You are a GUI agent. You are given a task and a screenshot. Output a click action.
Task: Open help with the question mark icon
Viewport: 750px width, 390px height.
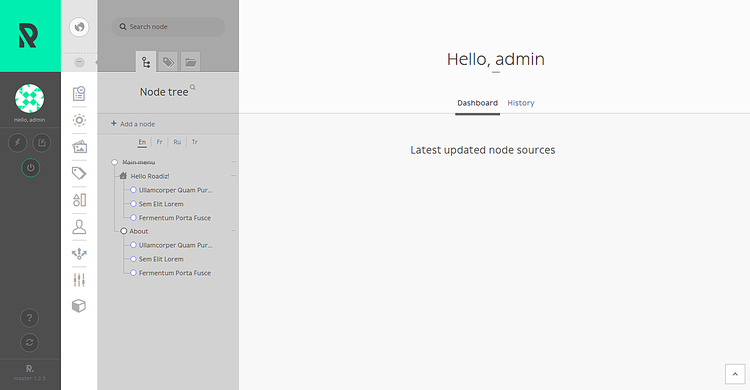coord(30,318)
